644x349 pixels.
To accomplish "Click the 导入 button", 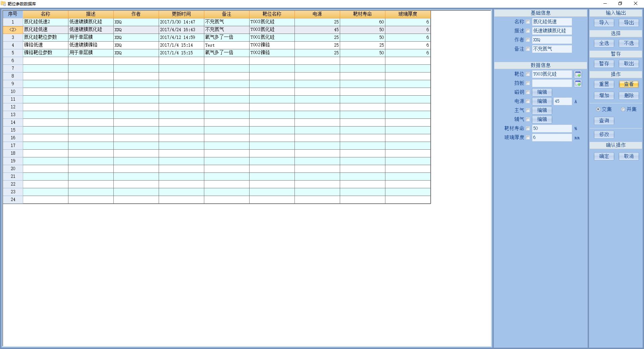I will click(604, 23).
